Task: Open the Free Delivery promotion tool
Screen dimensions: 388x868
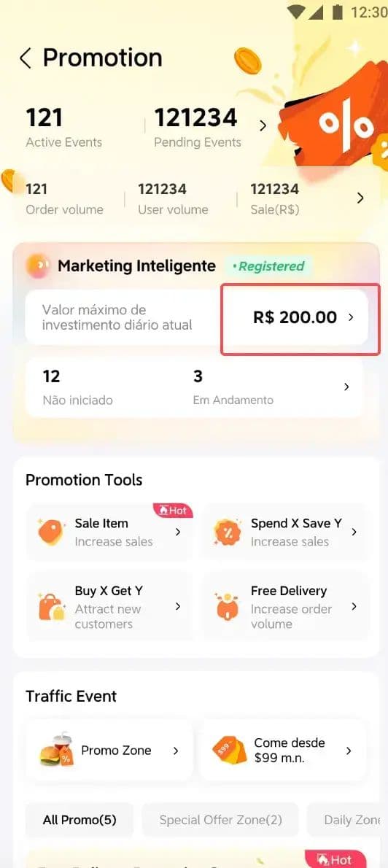Action: click(x=284, y=607)
